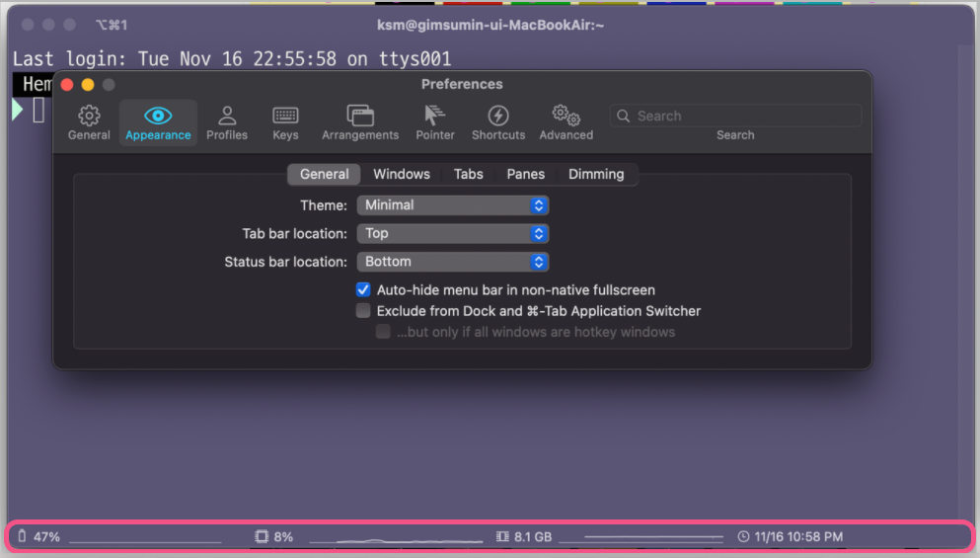Open the Tab bar location dropdown
Image resolution: width=980 pixels, height=558 pixels.
click(453, 233)
